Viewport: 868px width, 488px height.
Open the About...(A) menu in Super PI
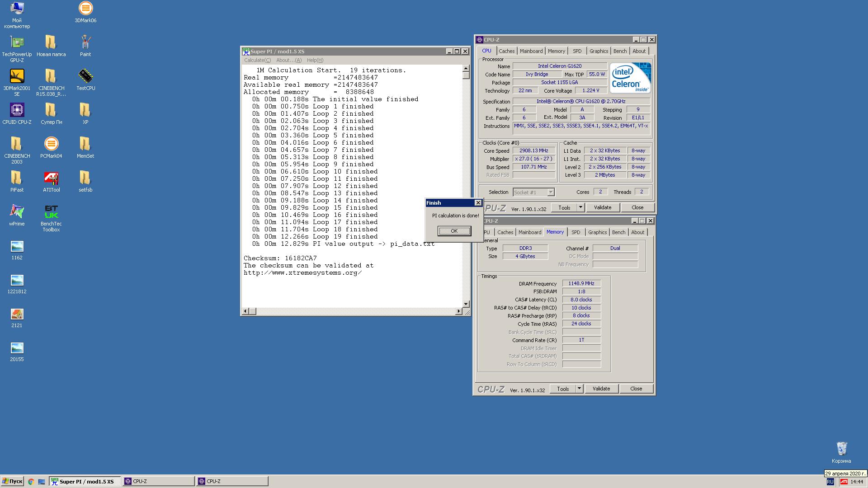[288, 60]
